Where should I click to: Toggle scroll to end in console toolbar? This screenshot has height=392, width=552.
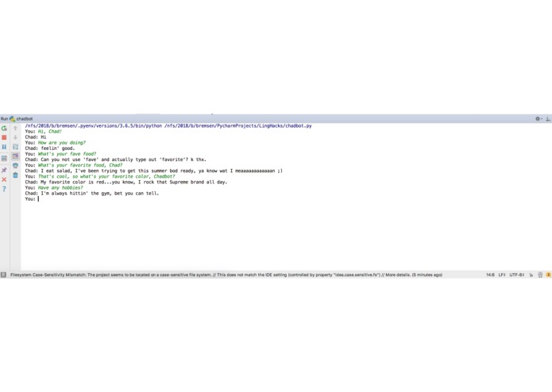[x=16, y=156]
